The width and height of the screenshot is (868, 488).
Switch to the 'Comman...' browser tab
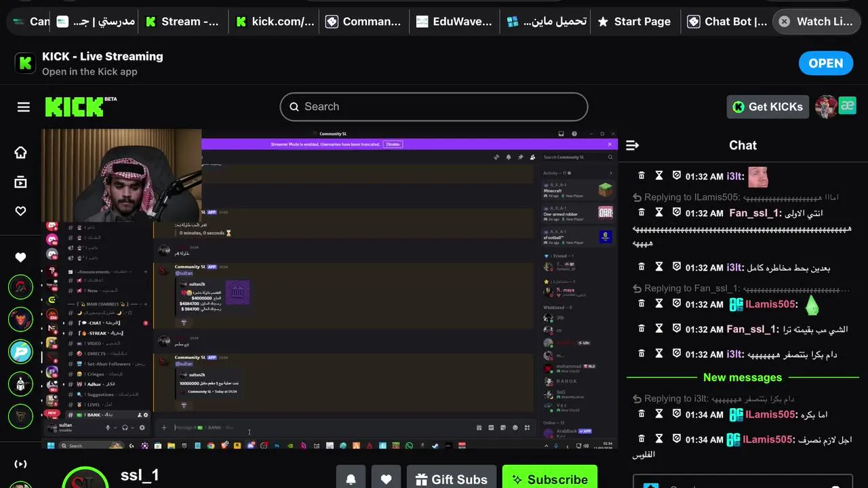tap(364, 22)
